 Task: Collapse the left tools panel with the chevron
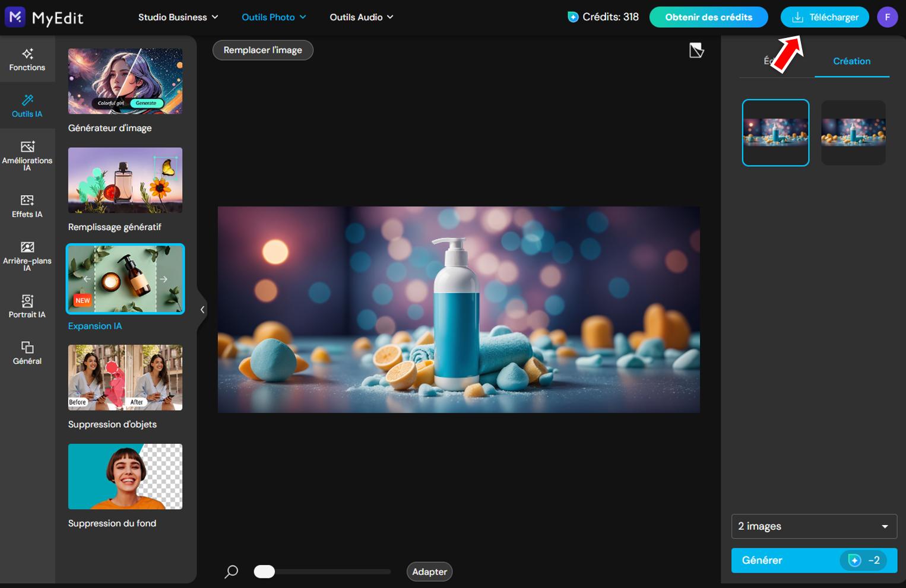pos(202,309)
